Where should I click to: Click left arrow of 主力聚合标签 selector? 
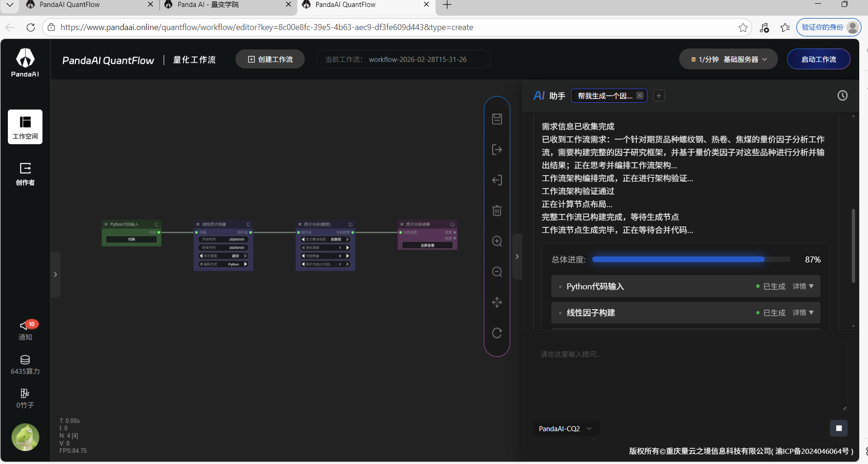coord(303,239)
